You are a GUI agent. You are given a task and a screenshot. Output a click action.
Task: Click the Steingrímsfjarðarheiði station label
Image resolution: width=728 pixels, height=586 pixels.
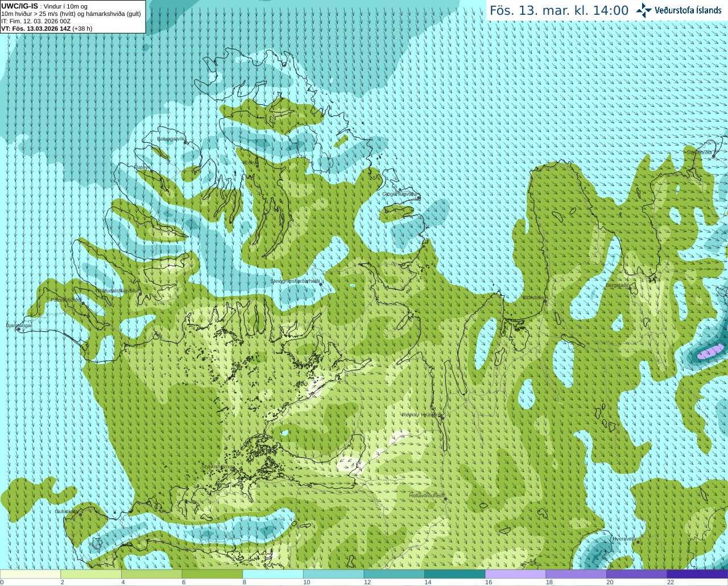tap(295, 281)
